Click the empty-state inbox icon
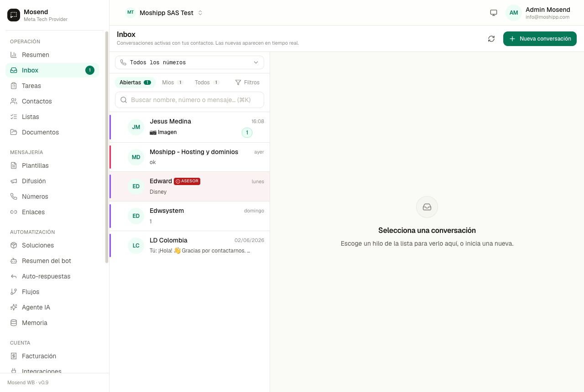 click(x=427, y=207)
